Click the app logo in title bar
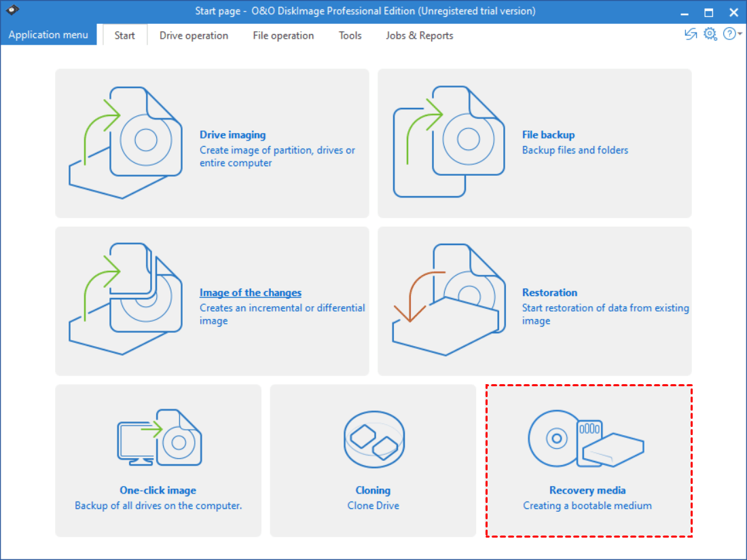Viewport: 747px width, 560px height. click(12, 10)
